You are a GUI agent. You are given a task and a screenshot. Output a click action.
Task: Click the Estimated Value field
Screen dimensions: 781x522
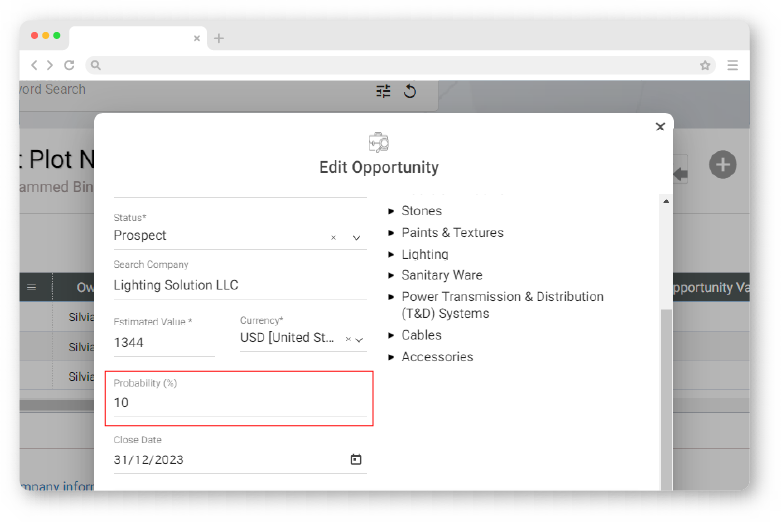[164, 343]
